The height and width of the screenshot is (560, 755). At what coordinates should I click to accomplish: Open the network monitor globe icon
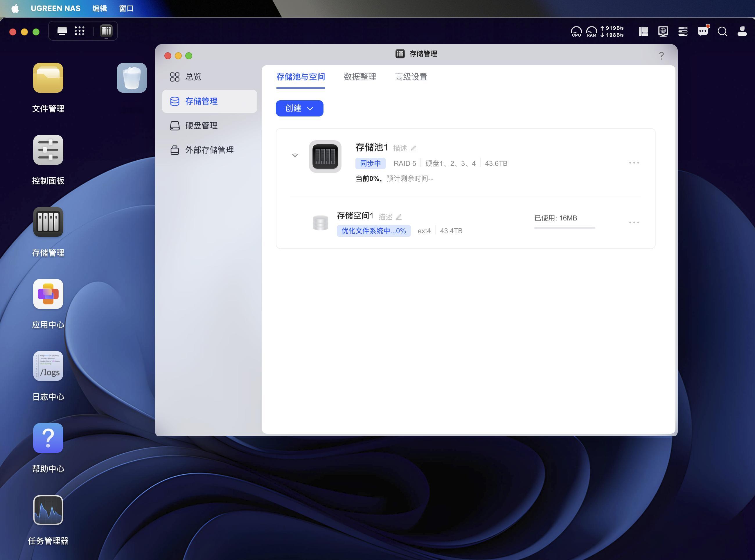click(x=663, y=32)
